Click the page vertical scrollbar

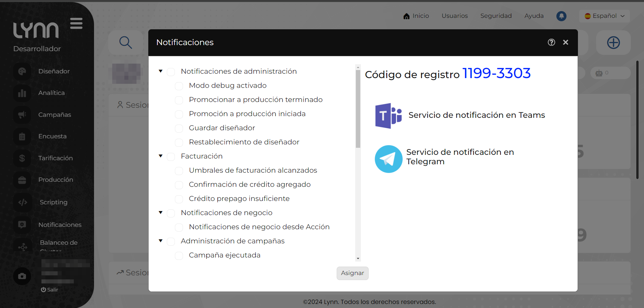point(637,119)
